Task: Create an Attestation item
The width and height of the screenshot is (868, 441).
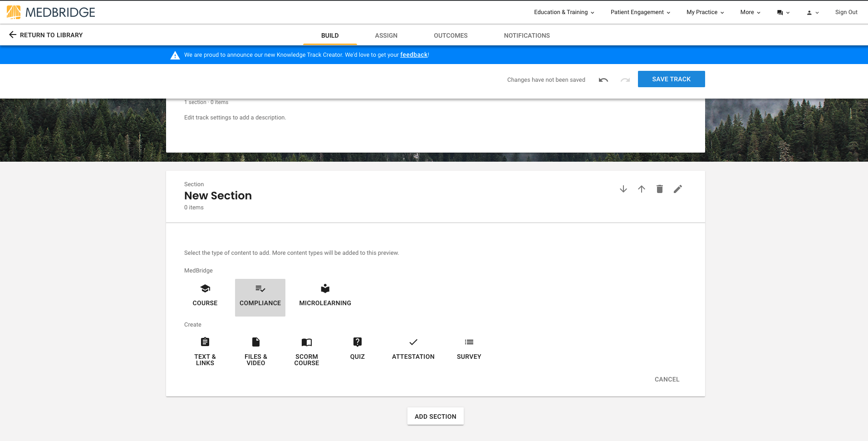Action: point(412,348)
